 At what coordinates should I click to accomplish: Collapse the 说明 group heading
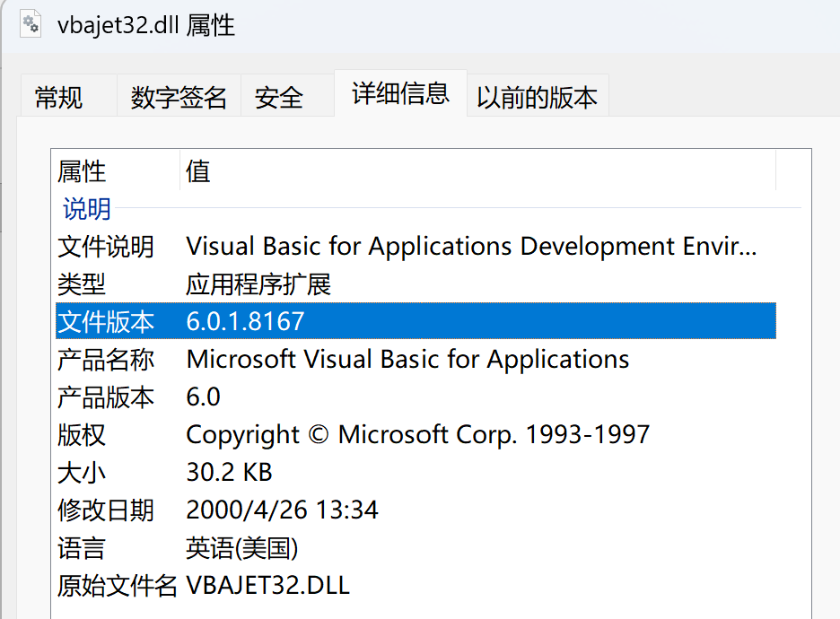point(87,209)
